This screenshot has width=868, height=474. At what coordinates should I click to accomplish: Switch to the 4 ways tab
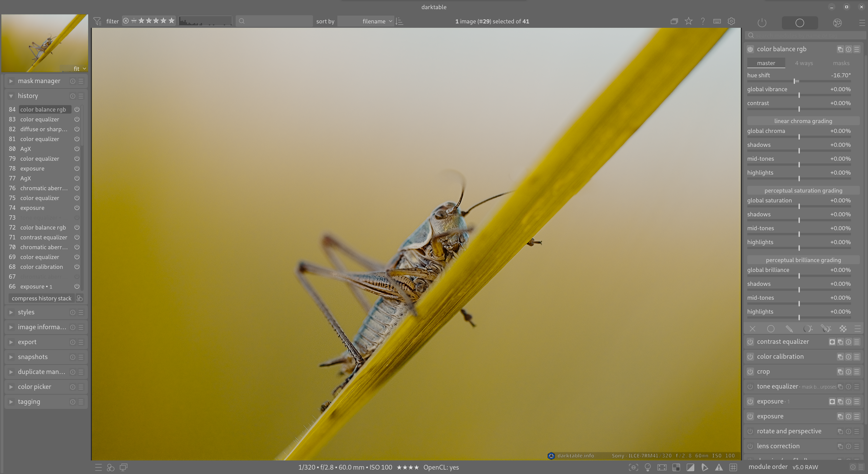click(804, 63)
